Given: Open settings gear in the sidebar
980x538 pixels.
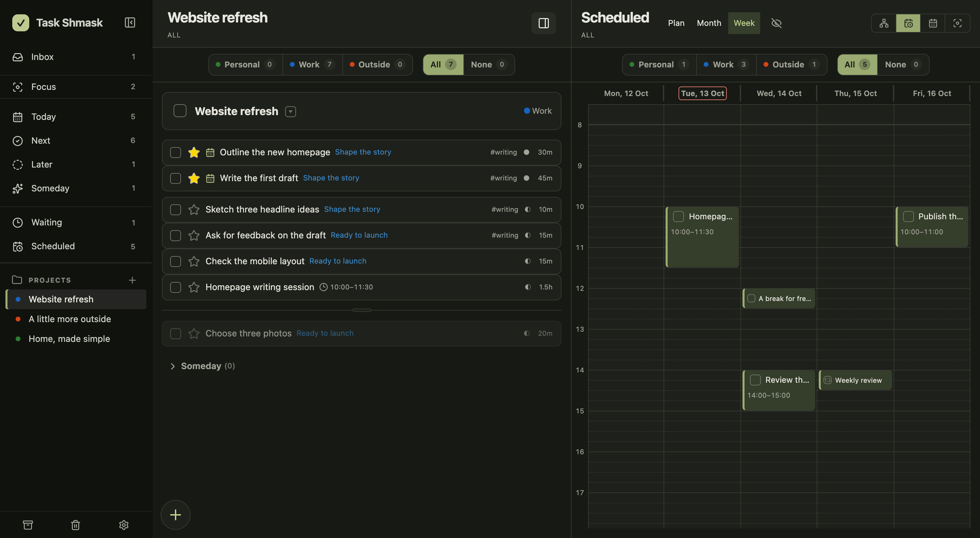Looking at the screenshot, I should click(x=124, y=525).
